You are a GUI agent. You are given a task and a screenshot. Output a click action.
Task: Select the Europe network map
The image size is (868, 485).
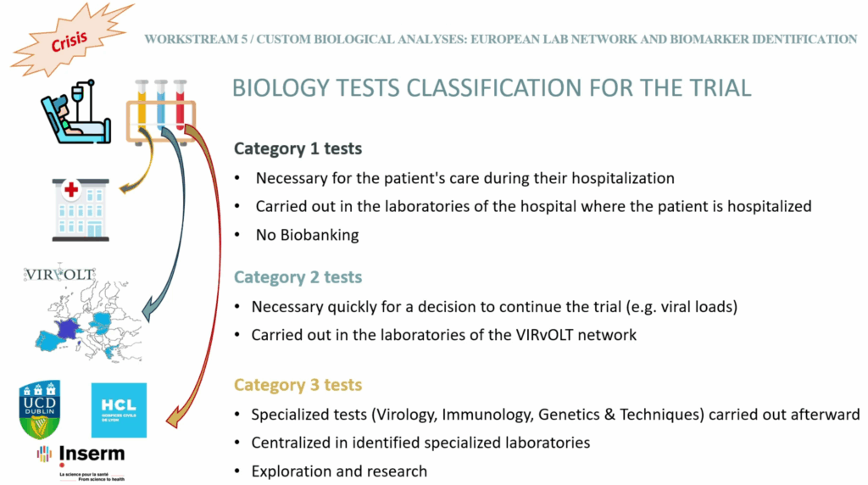click(85, 318)
